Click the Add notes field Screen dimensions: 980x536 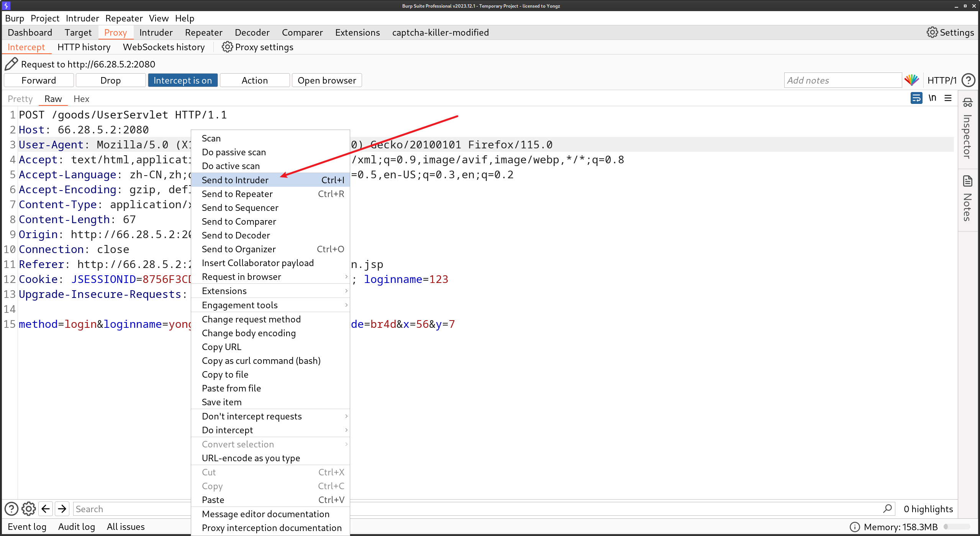click(x=843, y=80)
